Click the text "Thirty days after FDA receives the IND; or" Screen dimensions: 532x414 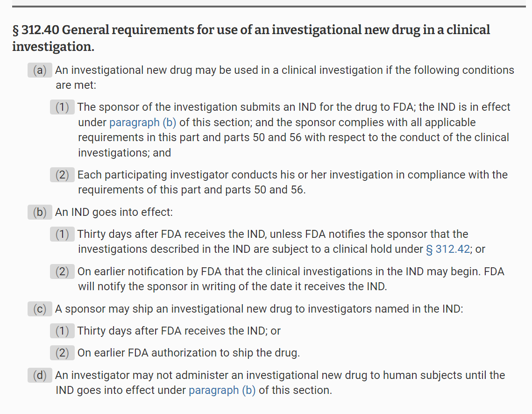(179, 331)
